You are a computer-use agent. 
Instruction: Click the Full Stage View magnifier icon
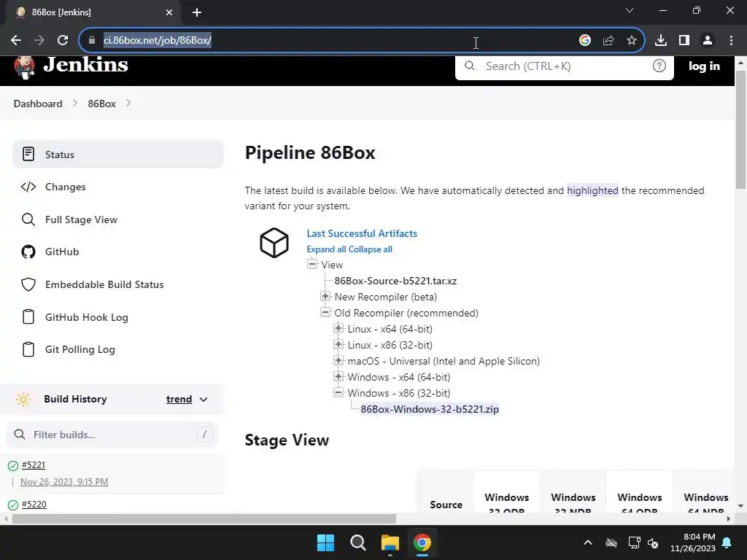28,219
